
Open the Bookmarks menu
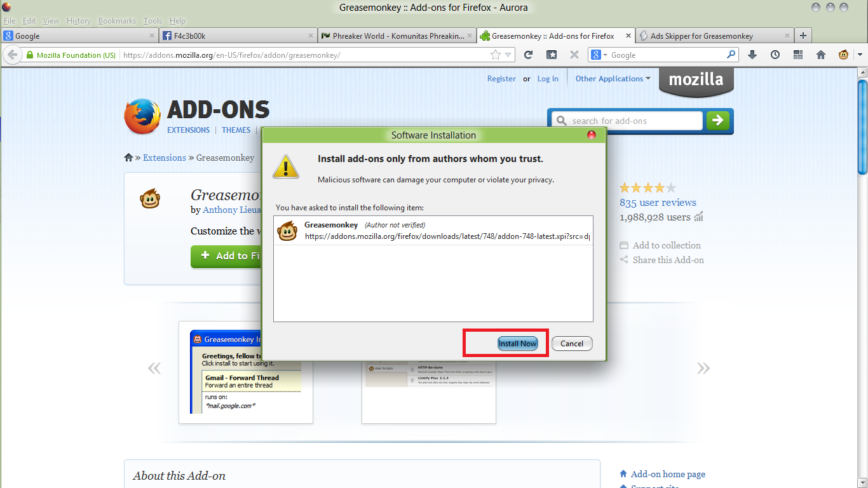click(117, 21)
